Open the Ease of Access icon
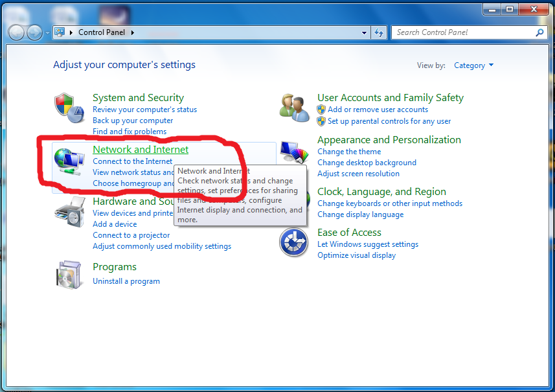The width and height of the screenshot is (555, 392). [293, 242]
